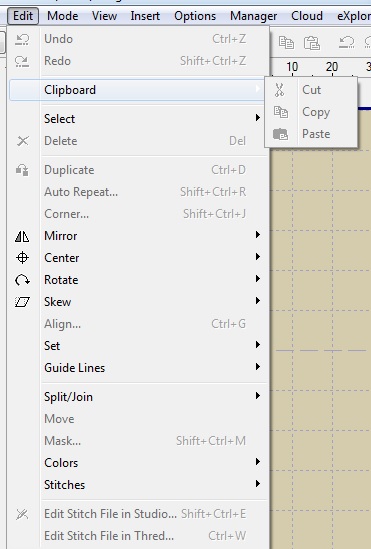Screen dimensions: 371x549
Task: Click the Center crosshair icon
Action: pos(22,258)
